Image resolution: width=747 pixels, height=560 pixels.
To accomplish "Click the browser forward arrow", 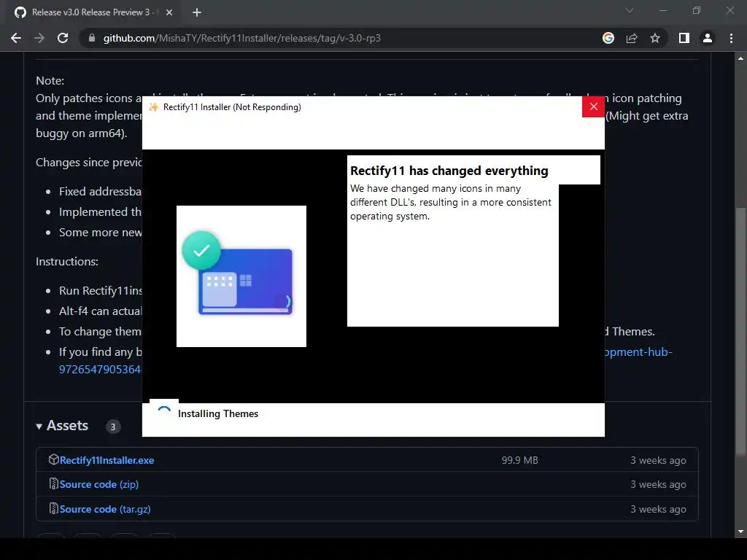I will (x=39, y=38).
